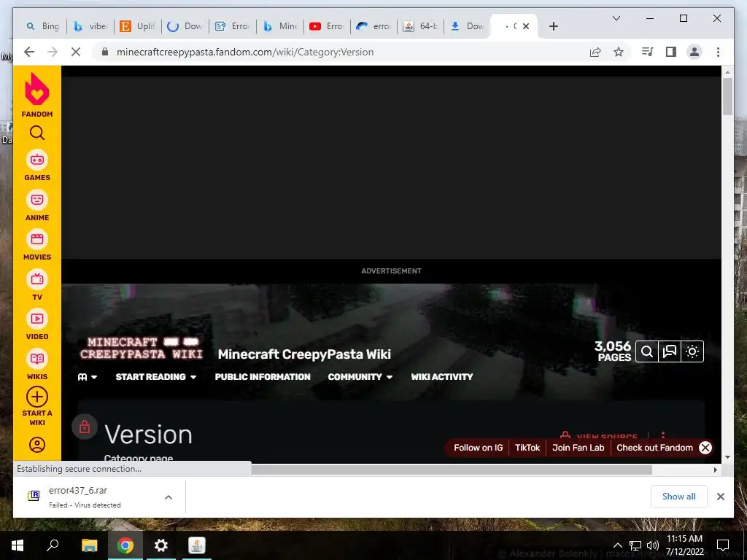Search the wiki using magnifier beside page count
The image size is (747, 560).
(x=647, y=351)
